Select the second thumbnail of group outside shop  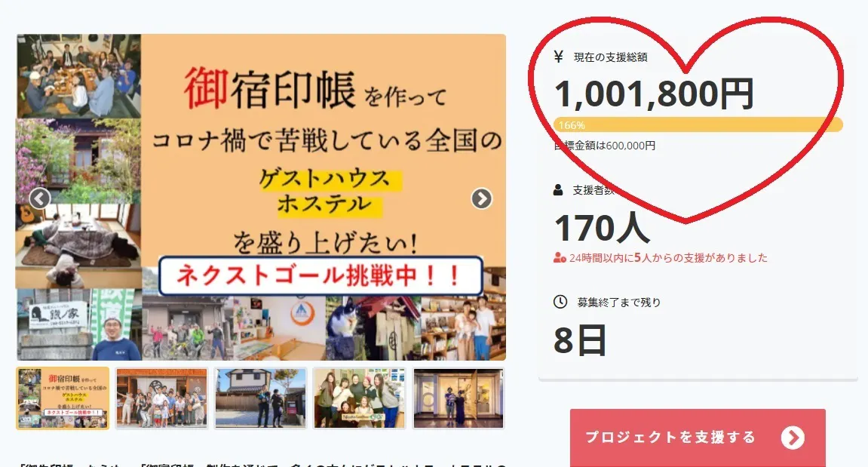point(161,398)
